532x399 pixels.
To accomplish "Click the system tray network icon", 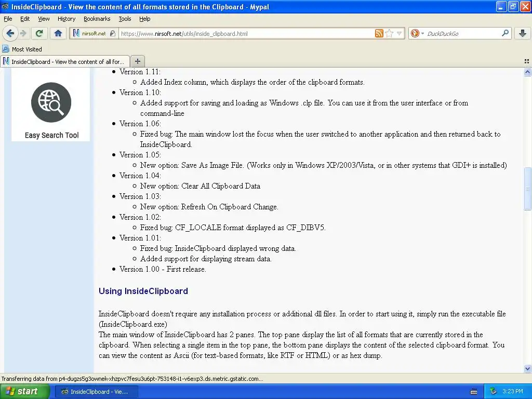I will coord(493,391).
